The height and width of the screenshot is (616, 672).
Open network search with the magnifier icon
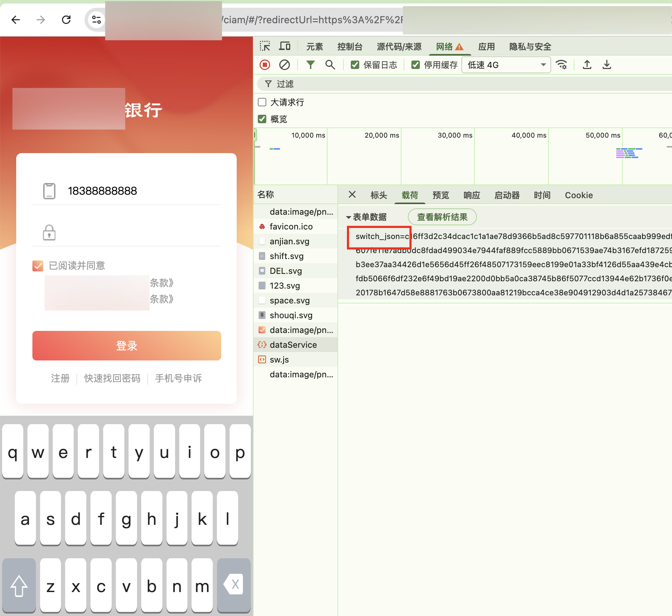(330, 65)
